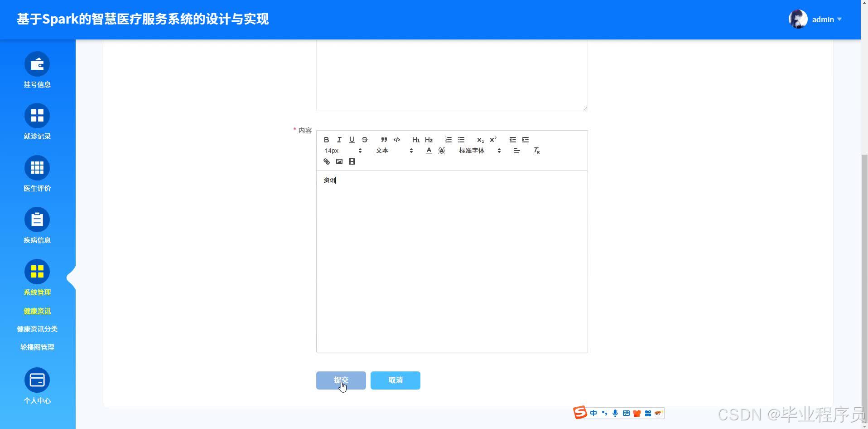
Task: Toggle bold formatting in the editor
Action: coord(326,139)
